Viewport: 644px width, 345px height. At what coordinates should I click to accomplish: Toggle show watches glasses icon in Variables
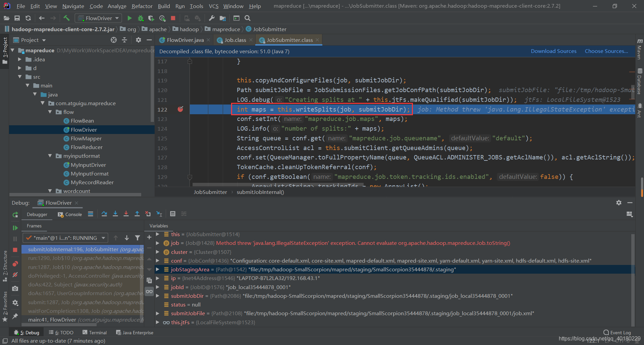click(149, 291)
